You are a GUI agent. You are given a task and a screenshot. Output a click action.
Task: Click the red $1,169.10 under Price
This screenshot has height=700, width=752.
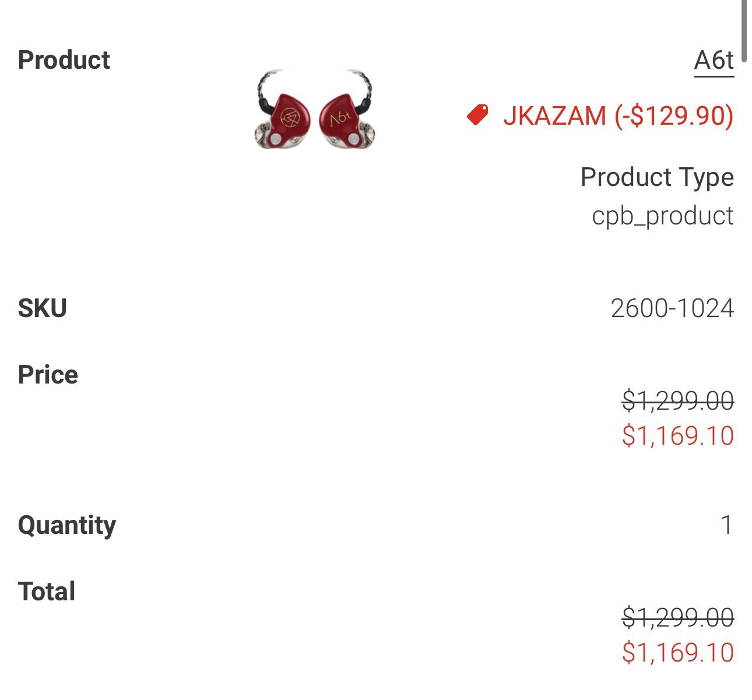(x=677, y=435)
